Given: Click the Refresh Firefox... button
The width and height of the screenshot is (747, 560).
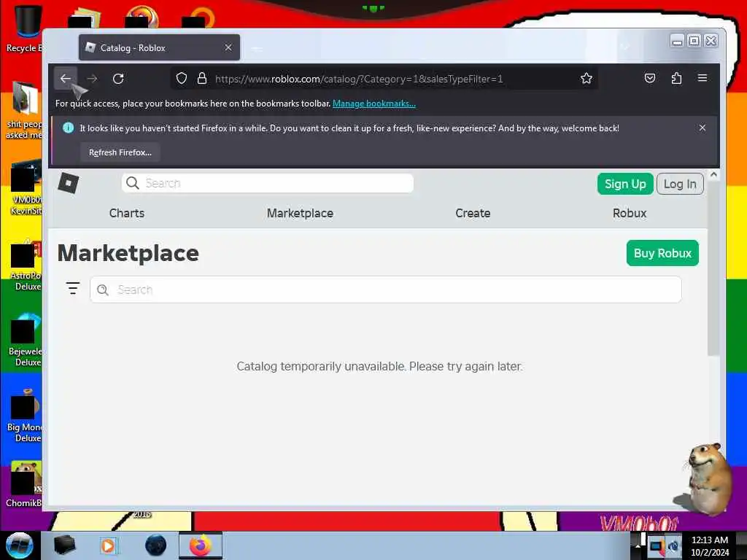Looking at the screenshot, I should pos(120,152).
